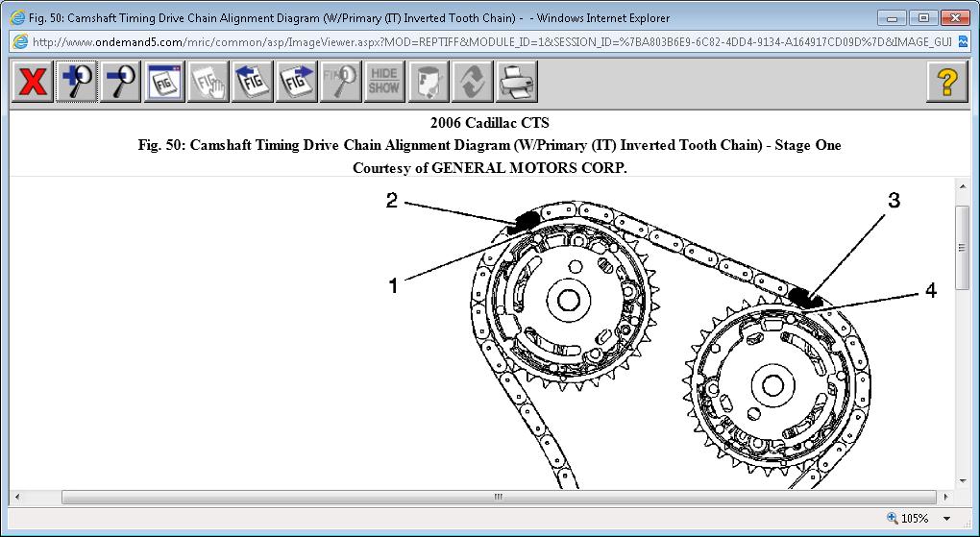Click callout number 3 in diagram
This screenshot has width=980, height=537.
[x=894, y=201]
